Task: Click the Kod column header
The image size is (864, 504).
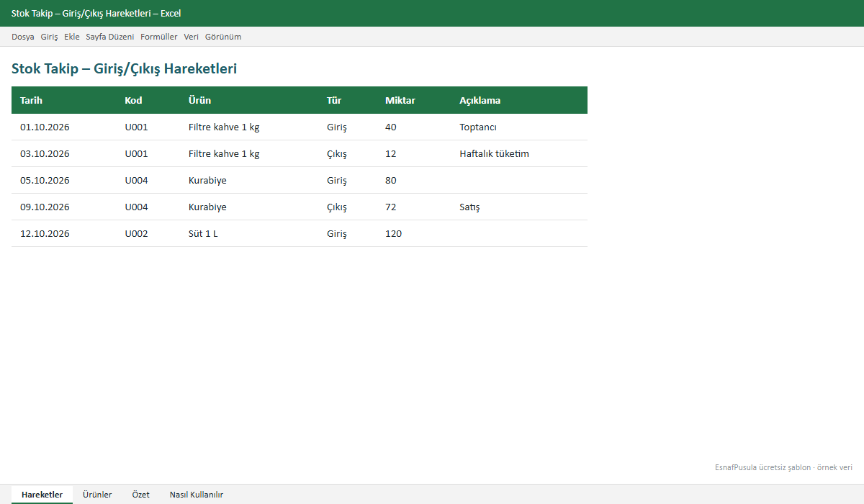Action: pos(148,100)
